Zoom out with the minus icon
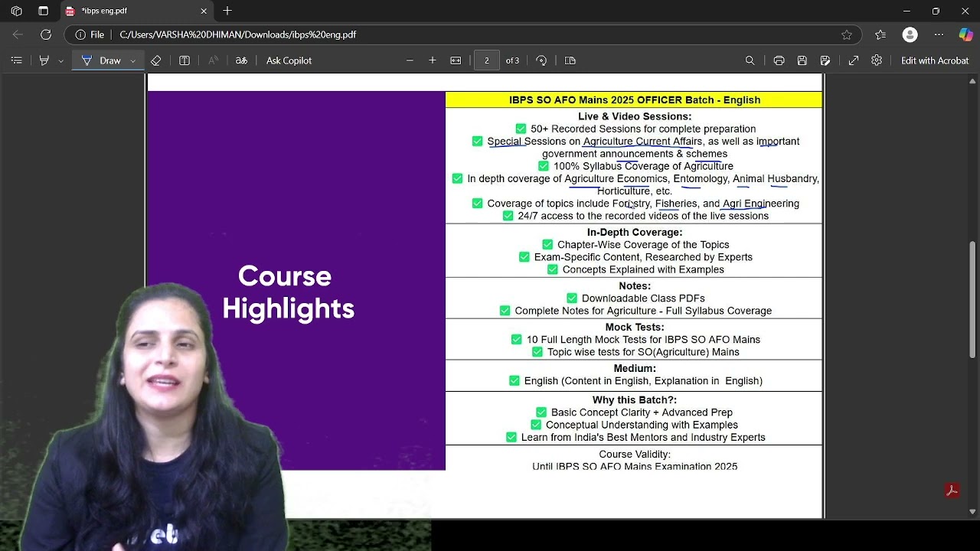The height and width of the screenshot is (551, 980). (410, 60)
